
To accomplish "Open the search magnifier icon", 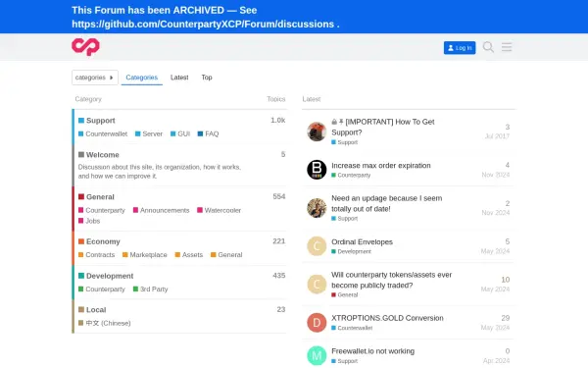I will 488,47.
